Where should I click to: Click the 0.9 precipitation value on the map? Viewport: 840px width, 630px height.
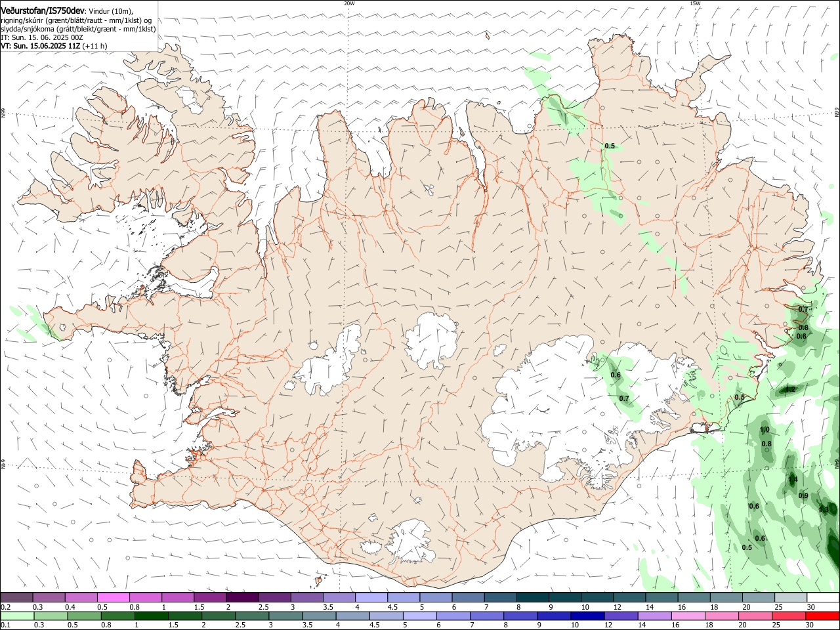coord(803,495)
